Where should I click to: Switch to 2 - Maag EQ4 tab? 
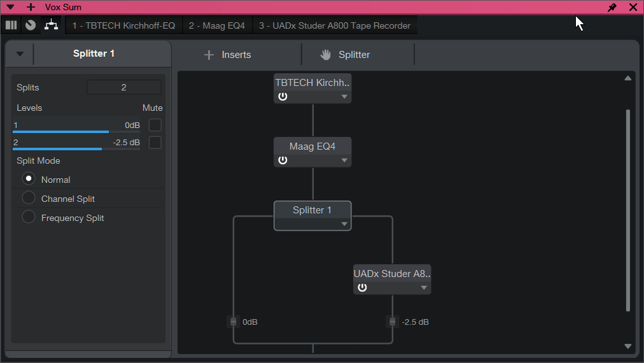[x=217, y=25]
